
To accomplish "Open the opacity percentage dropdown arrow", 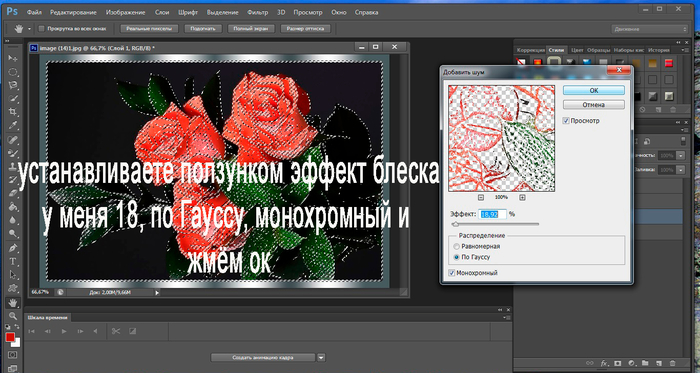I will [x=680, y=156].
